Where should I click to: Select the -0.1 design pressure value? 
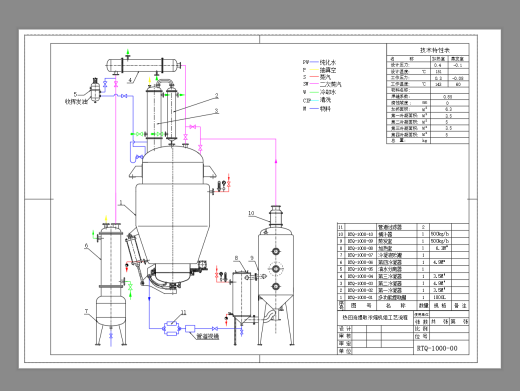coord(458,65)
